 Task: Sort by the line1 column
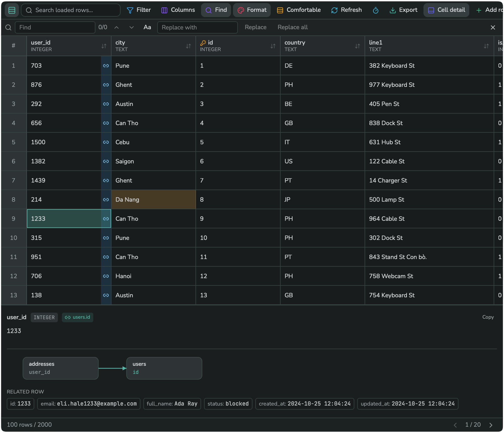(x=486, y=46)
